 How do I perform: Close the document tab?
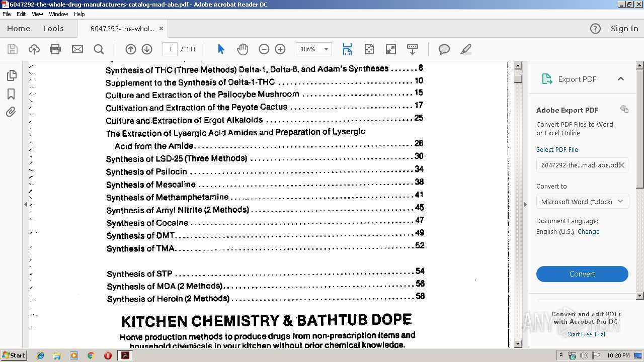click(x=161, y=29)
